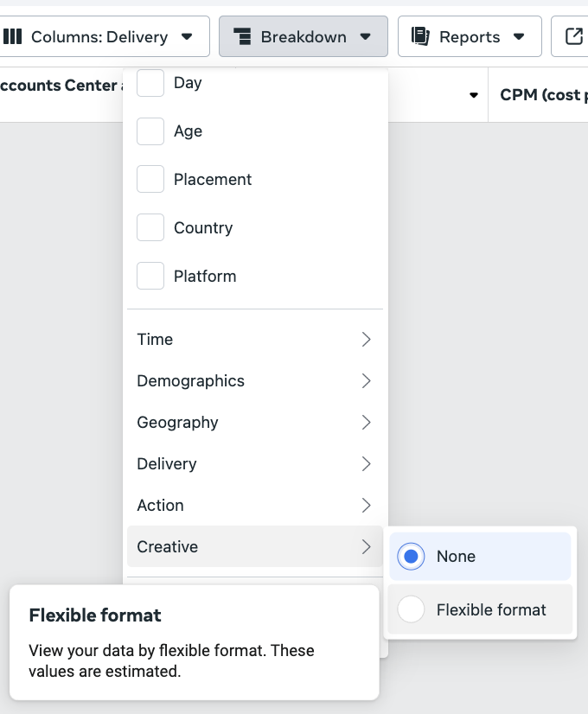
Task: Check the Day breakdown checkbox
Action: pos(150,82)
